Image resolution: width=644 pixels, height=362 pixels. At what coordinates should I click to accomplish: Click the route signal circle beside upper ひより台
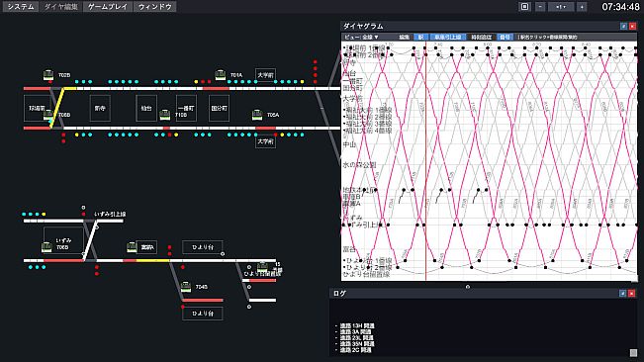point(223,254)
